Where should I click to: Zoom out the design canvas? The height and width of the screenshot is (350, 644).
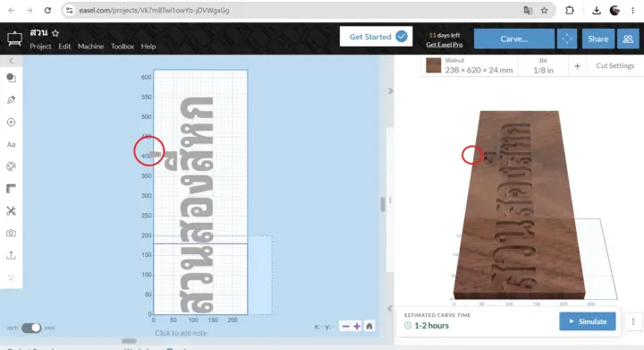[x=345, y=326]
